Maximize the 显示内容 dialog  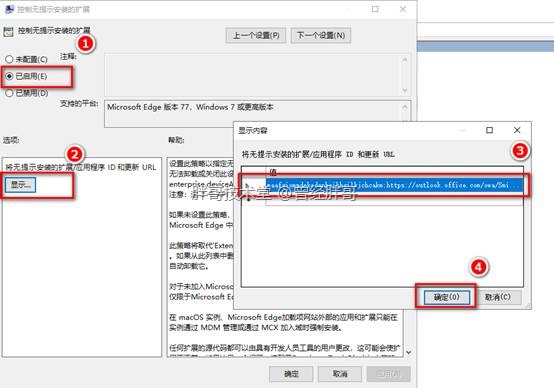pyautogui.click(x=489, y=130)
